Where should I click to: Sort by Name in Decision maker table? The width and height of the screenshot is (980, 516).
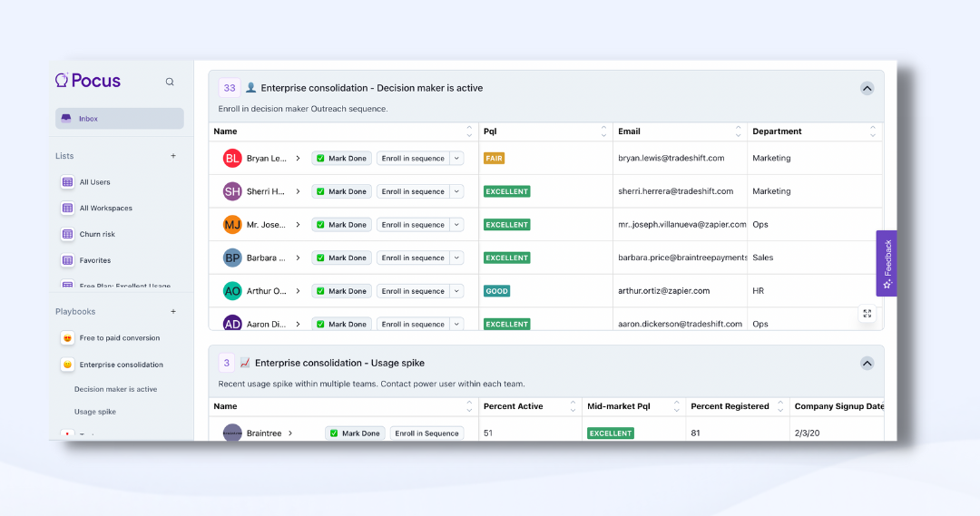pyautogui.click(x=469, y=131)
